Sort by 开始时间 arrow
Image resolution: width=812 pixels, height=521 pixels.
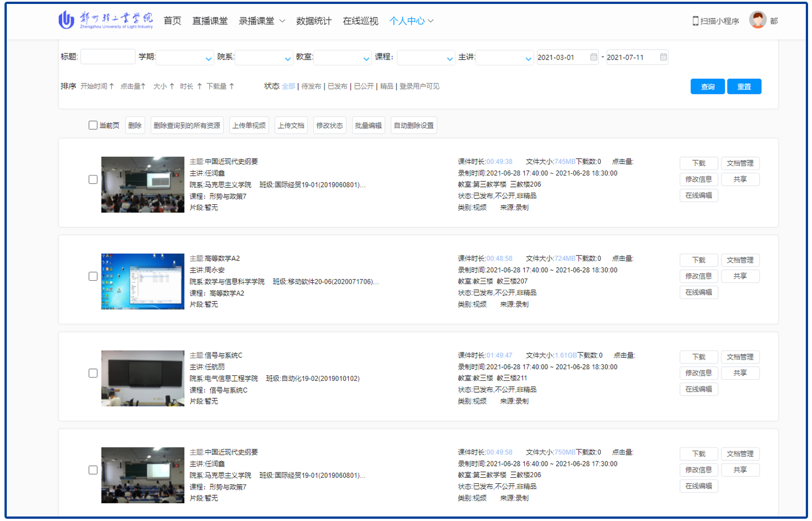click(111, 86)
